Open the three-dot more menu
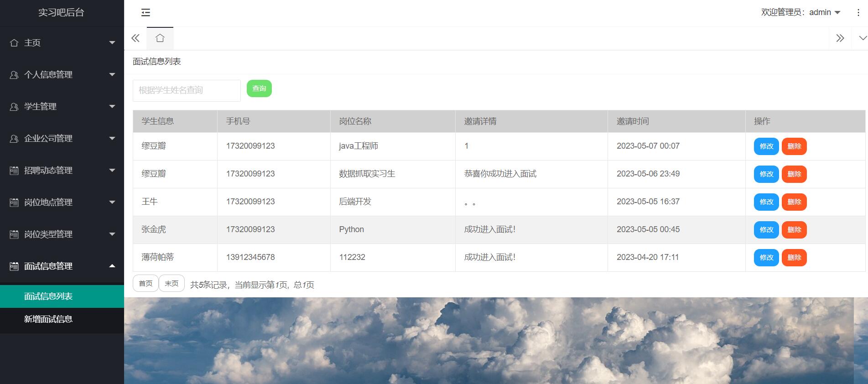Image resolution: width=868 pixels, height=384 pixels. tap(858, 13)
